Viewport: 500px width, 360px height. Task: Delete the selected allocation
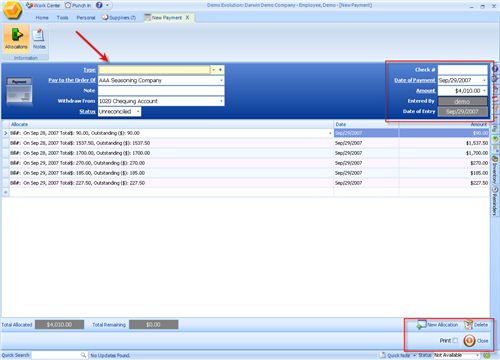coord(476,325)
